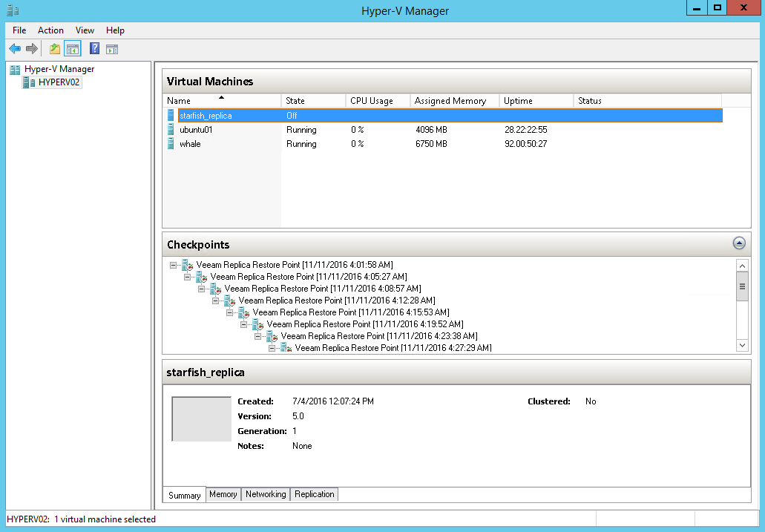Sort by the Name column header

[222, 101]
